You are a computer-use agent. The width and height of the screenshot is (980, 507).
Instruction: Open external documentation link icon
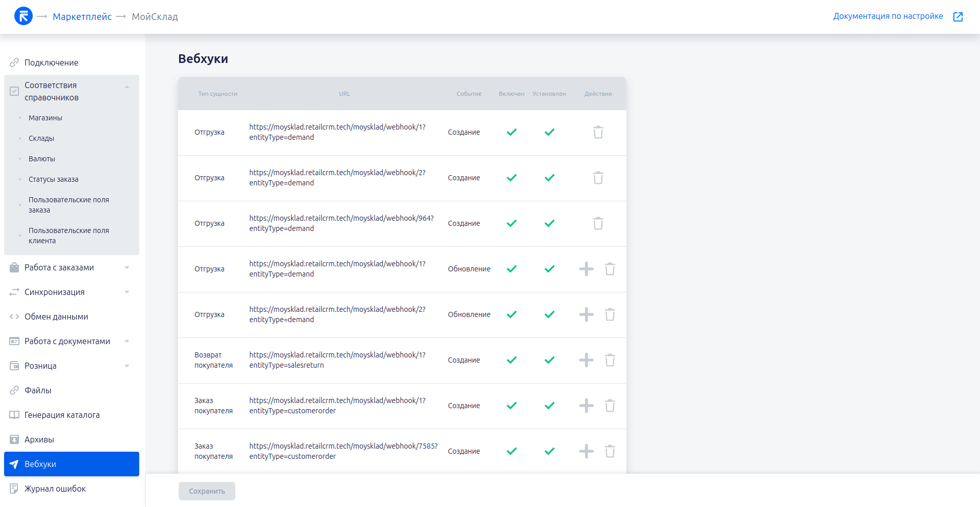tap(958, 17)
